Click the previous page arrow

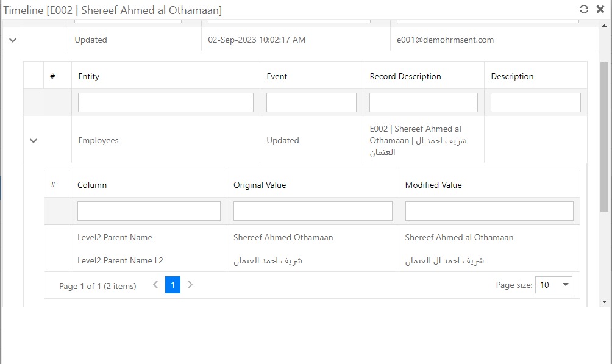(155, 284)
